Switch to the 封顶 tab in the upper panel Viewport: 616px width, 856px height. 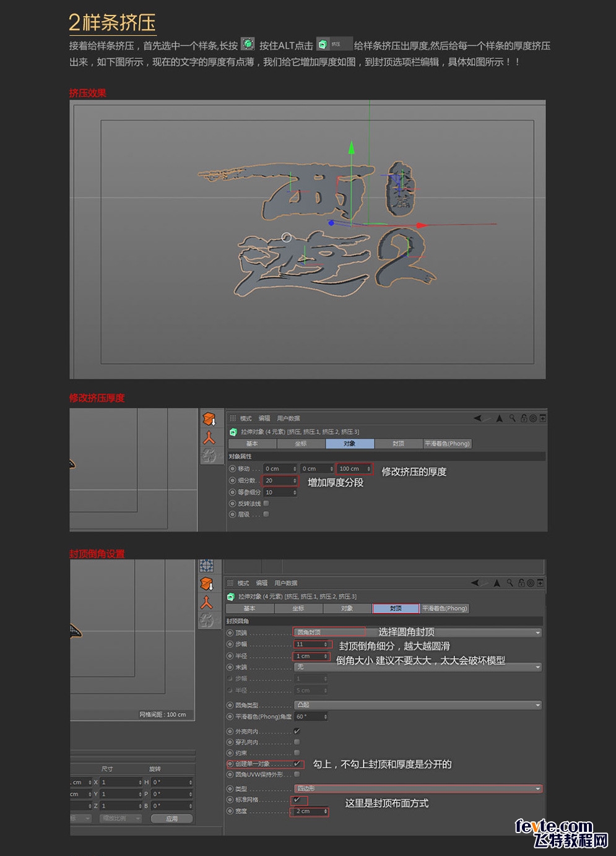point(399,444)
